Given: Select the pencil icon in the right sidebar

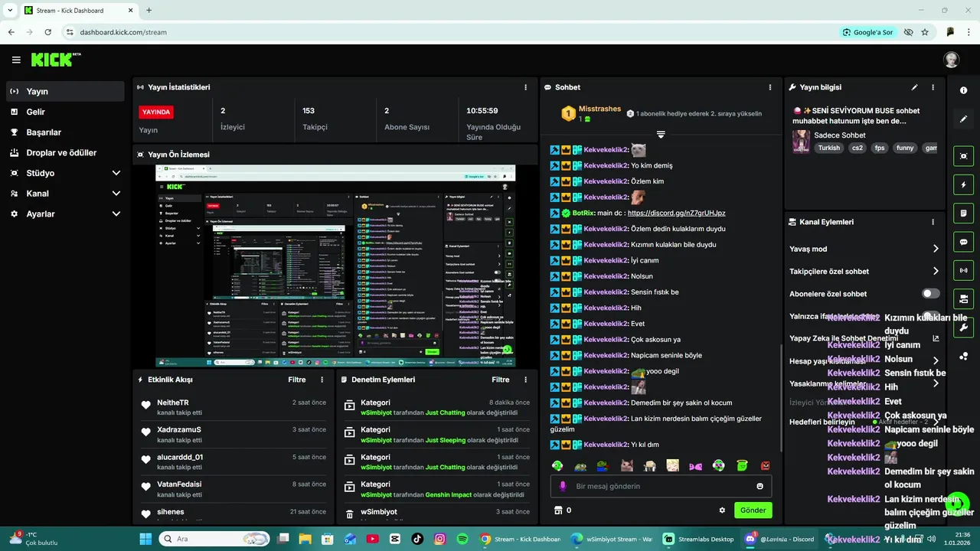Looking at the screenshot, I should [963, 119].
